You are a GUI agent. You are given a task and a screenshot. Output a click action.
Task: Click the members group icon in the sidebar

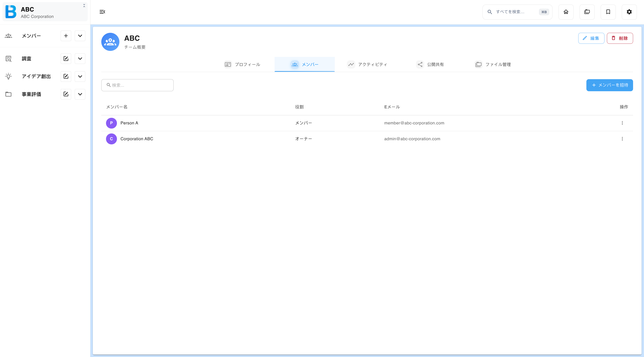click(x=8, y=36)
